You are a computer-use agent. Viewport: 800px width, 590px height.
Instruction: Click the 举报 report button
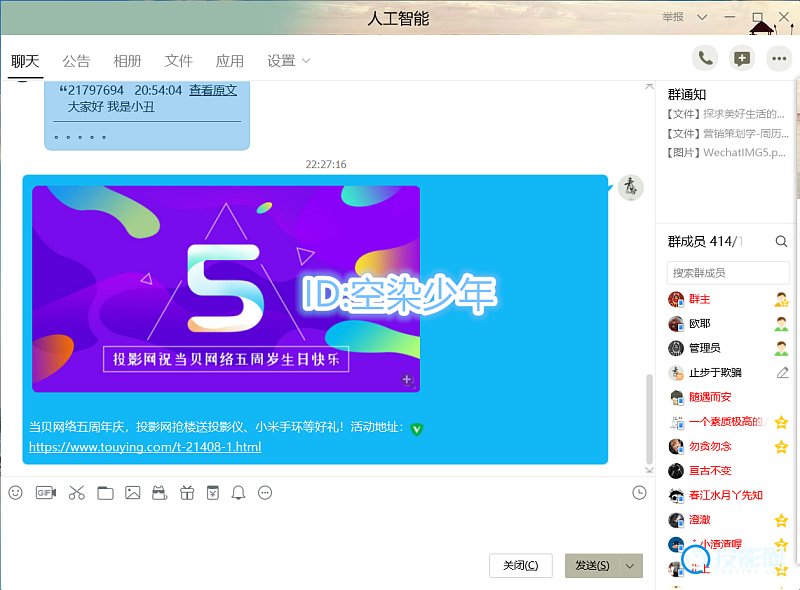click(673, 17)
